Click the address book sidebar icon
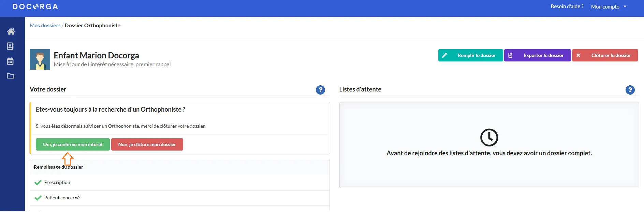This screenshot has width=644, height=212. 11,46
